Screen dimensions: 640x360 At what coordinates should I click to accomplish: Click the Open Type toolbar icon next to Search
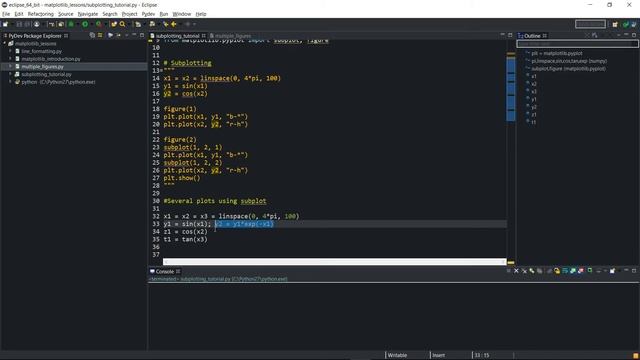[113, 24]
